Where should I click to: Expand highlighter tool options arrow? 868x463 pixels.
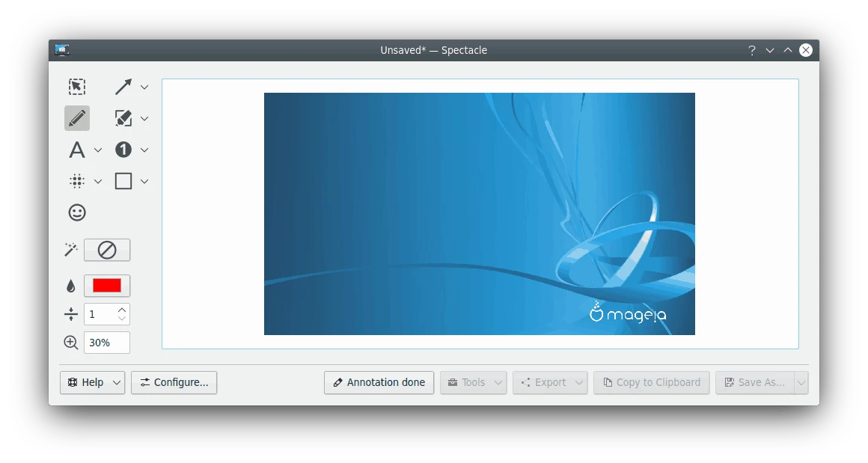144,118
